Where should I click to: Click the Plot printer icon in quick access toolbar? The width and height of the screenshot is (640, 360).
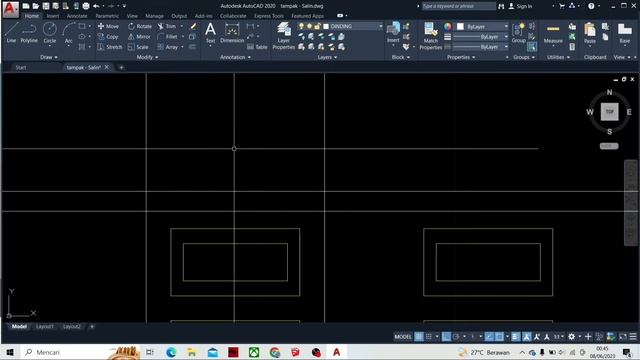(86, 6)
